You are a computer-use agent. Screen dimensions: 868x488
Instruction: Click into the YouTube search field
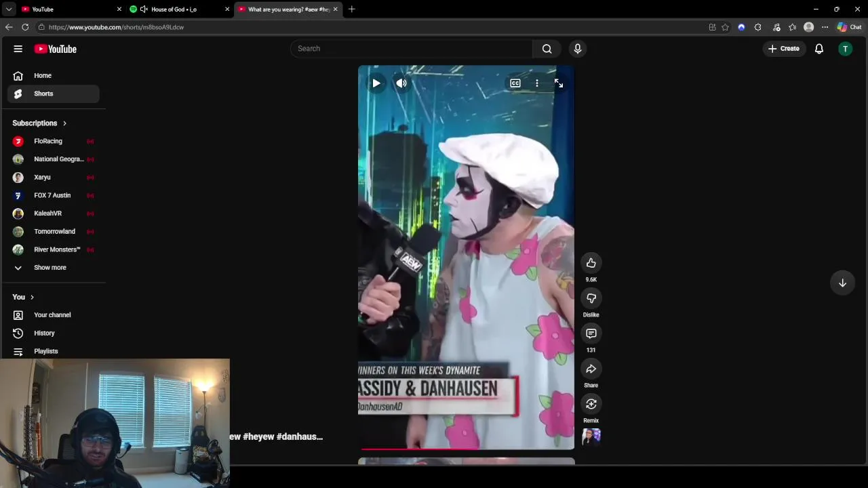(x=412, y=49)
